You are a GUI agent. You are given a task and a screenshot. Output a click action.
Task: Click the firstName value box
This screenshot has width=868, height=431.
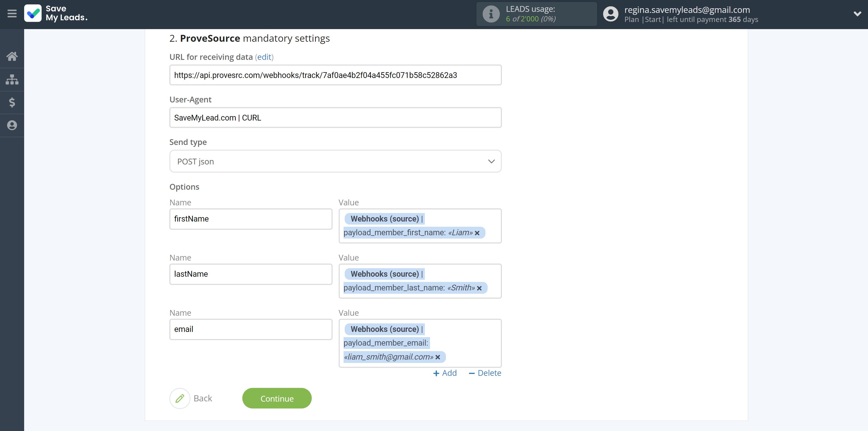tap(420, 226)
